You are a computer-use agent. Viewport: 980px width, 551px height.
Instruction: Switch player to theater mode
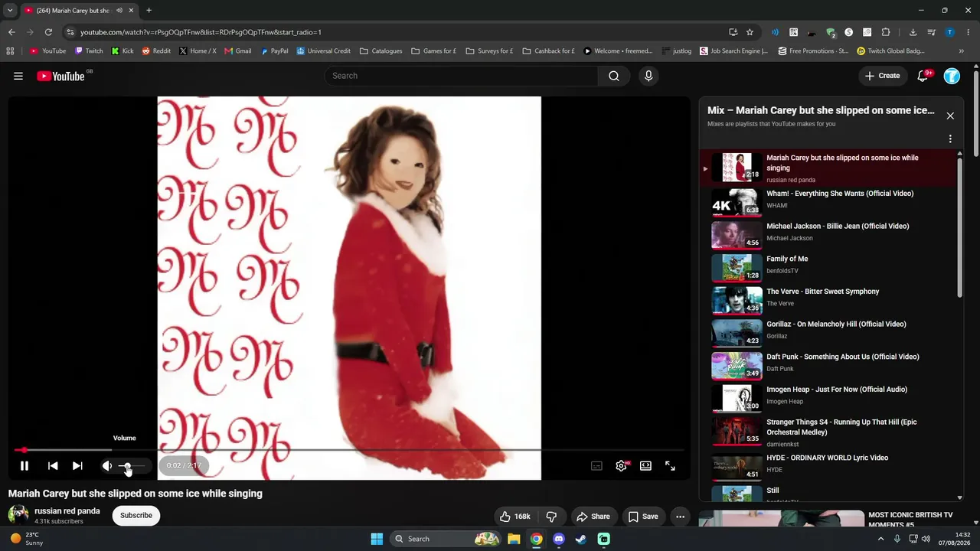[x=645, y=465]
